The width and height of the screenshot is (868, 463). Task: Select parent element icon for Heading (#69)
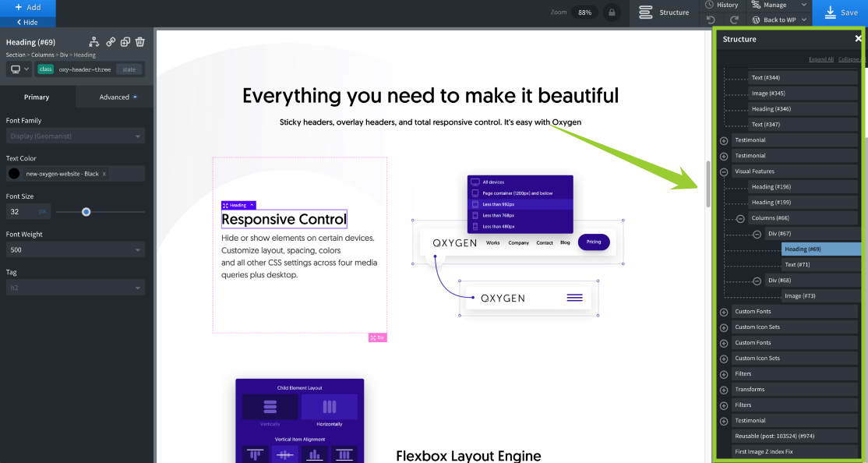tap(94, 42)
